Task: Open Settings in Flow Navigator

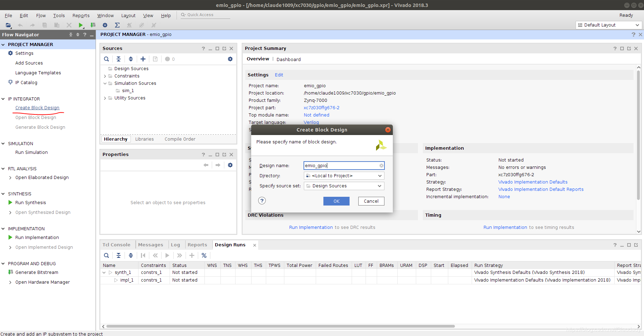Action: [x=24, y=53]
